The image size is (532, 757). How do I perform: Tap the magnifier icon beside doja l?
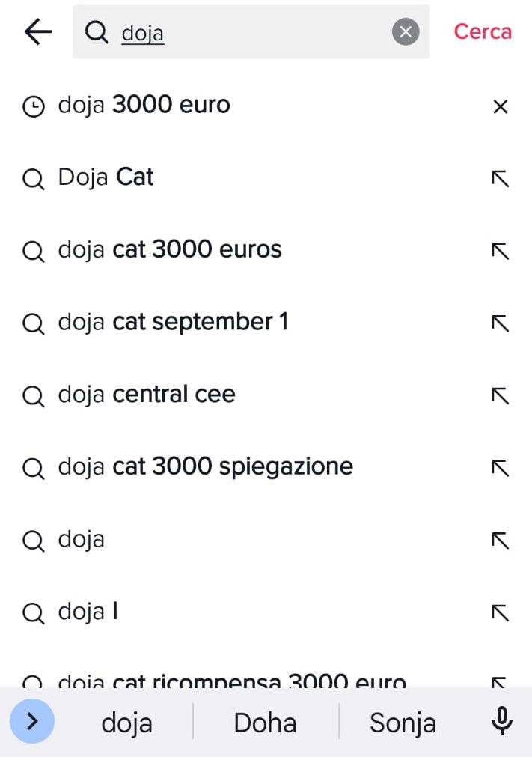click(33, 612)
